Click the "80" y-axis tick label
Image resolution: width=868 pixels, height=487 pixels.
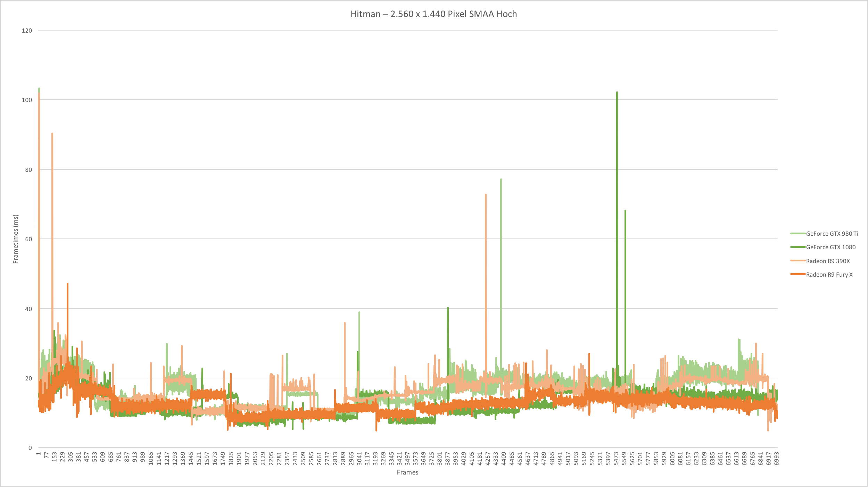click(28, 170)
